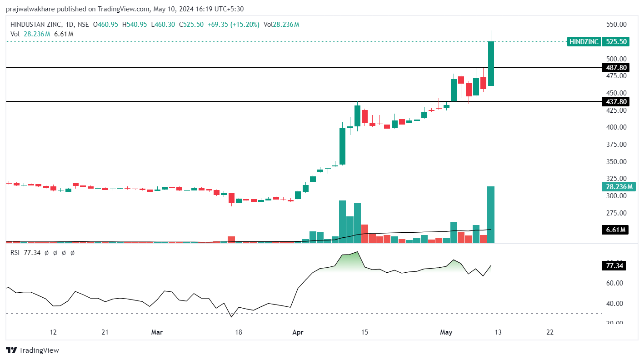Click the Apr label on time axis

[298, 332]
